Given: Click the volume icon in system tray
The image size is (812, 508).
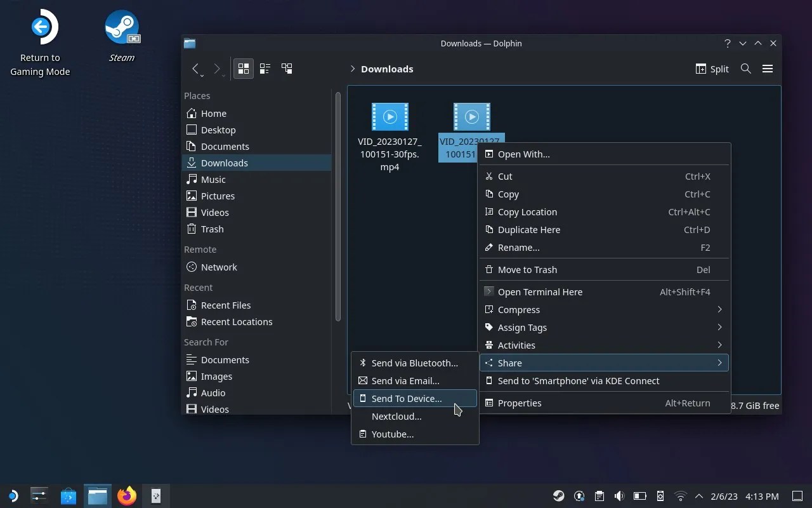Looking at the screenshot, I should point(619,496).
